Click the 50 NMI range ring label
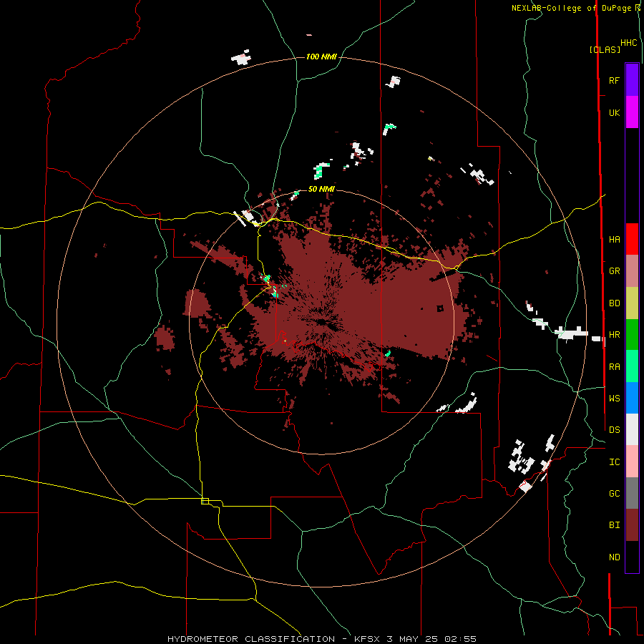Viewport: 644px width, 644px height. tap(321, 189)
